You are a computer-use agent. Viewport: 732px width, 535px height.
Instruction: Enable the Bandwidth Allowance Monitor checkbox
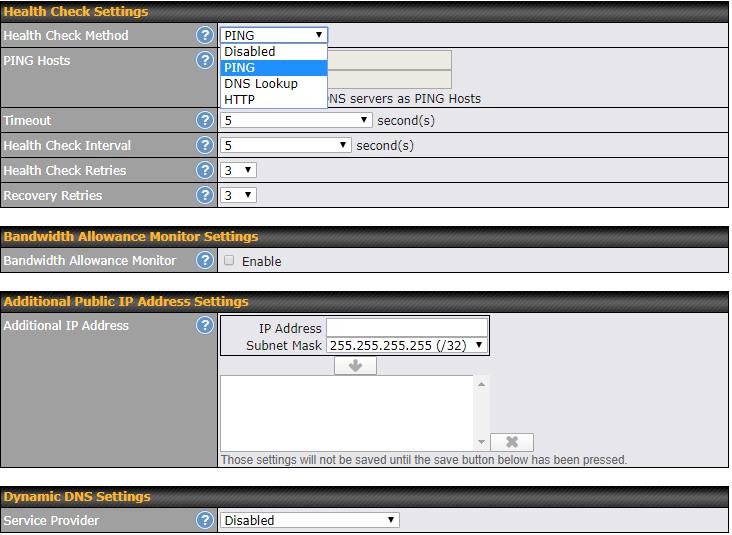[230, 261]
